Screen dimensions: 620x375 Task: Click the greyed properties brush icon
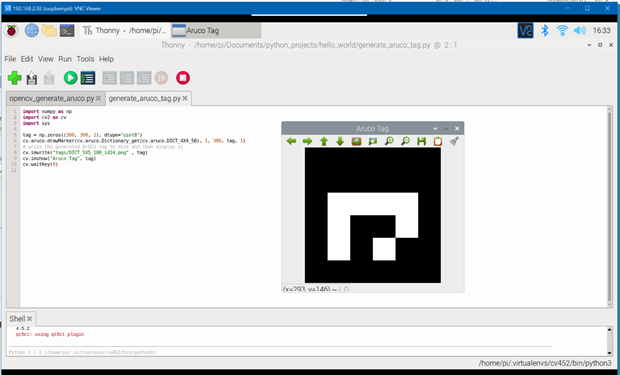[454, 141]
